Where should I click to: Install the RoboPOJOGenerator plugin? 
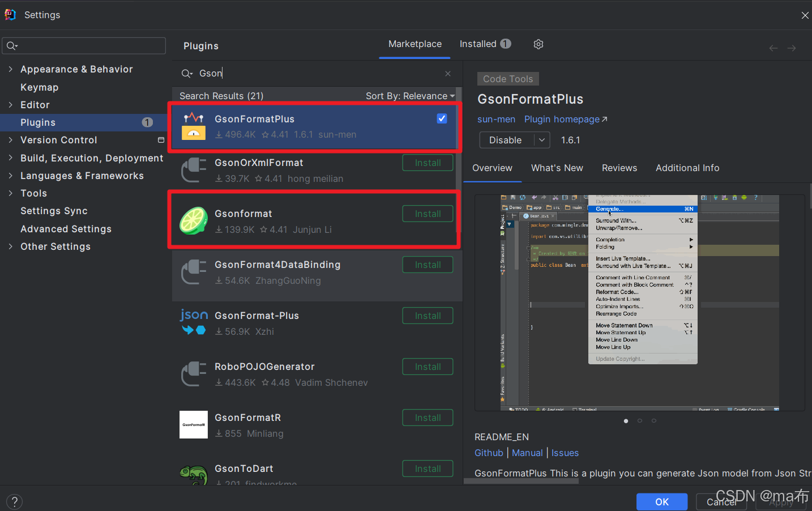pos(428,367)
